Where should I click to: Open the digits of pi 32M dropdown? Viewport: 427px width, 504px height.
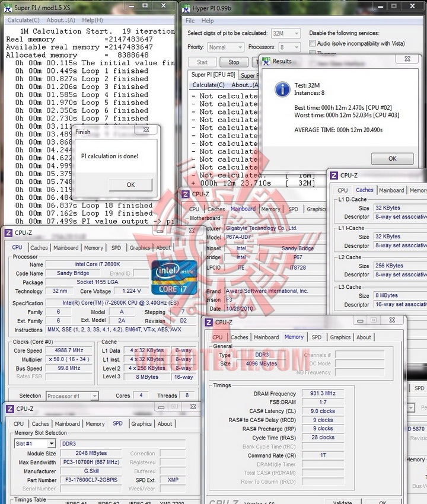click(286, 33)
